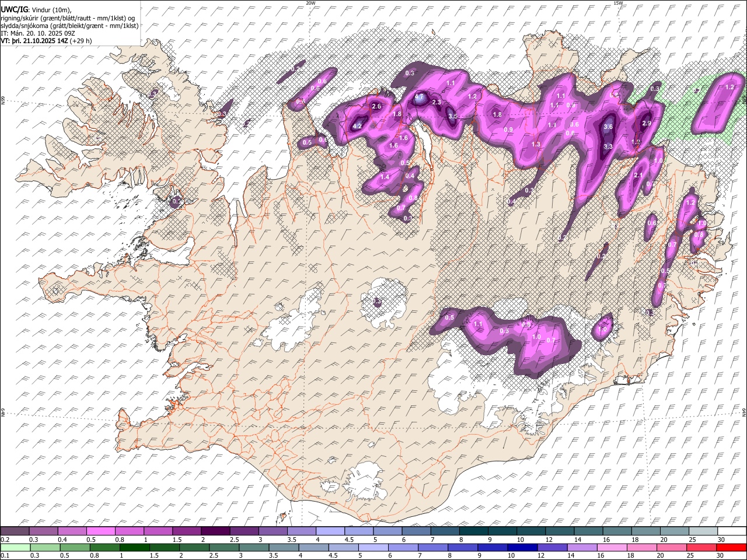Click the darkest green swatch in the rain scale
The width and height of the screenshot is (747, 560).
(x=134, y=548)
